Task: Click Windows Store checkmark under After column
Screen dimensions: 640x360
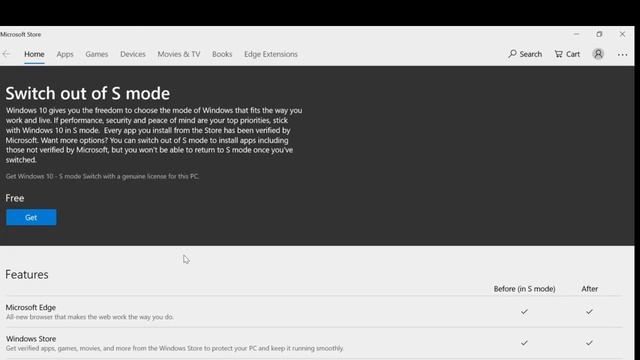Action: [x=589, y=343]
